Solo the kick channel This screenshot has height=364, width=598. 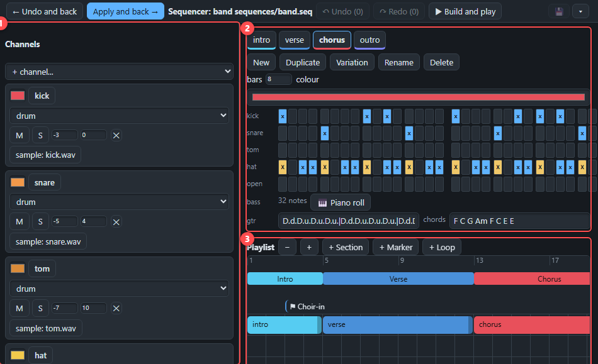click(40, 135)
